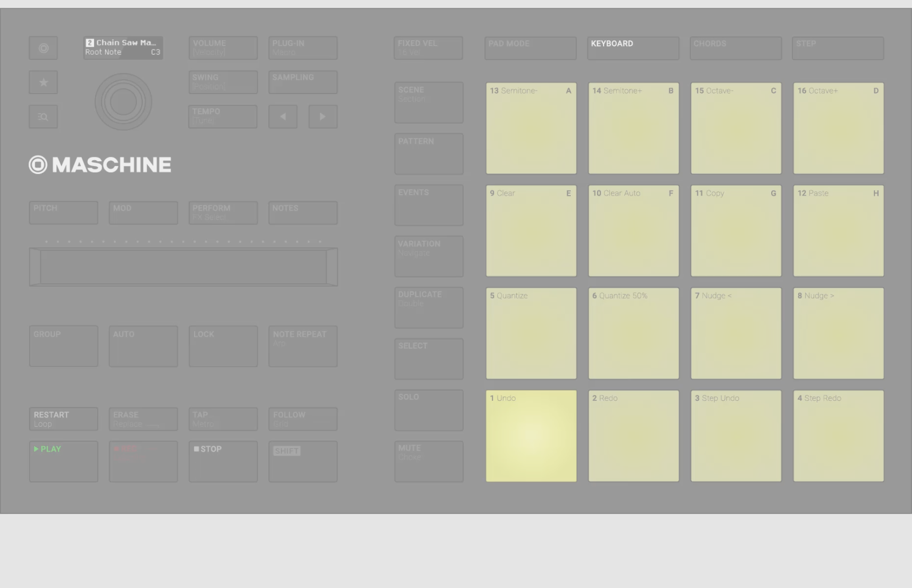912x588 pixels.
Task: Switch to KEYBOARD mode
Action: (633, 48)
